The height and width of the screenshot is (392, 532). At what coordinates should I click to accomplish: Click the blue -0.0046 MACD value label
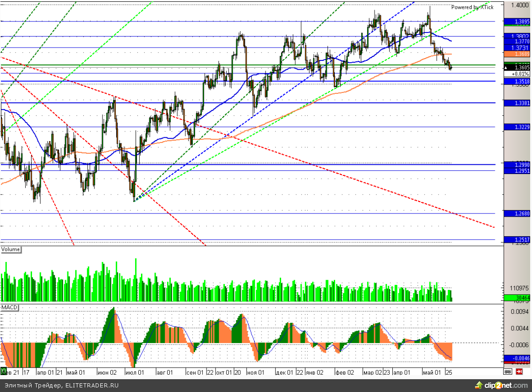(x=517, y=358)
